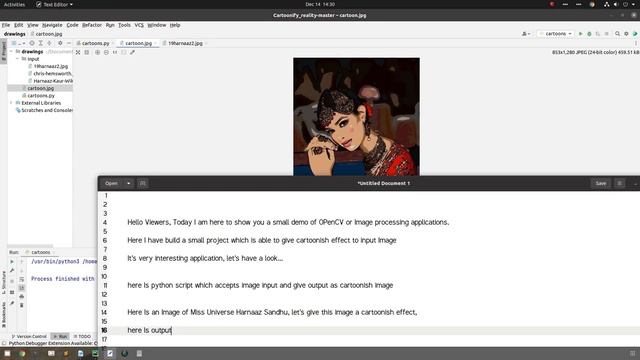Click the network icon in system tray
The height and width of the screenshot is (360, 640).
607,4
